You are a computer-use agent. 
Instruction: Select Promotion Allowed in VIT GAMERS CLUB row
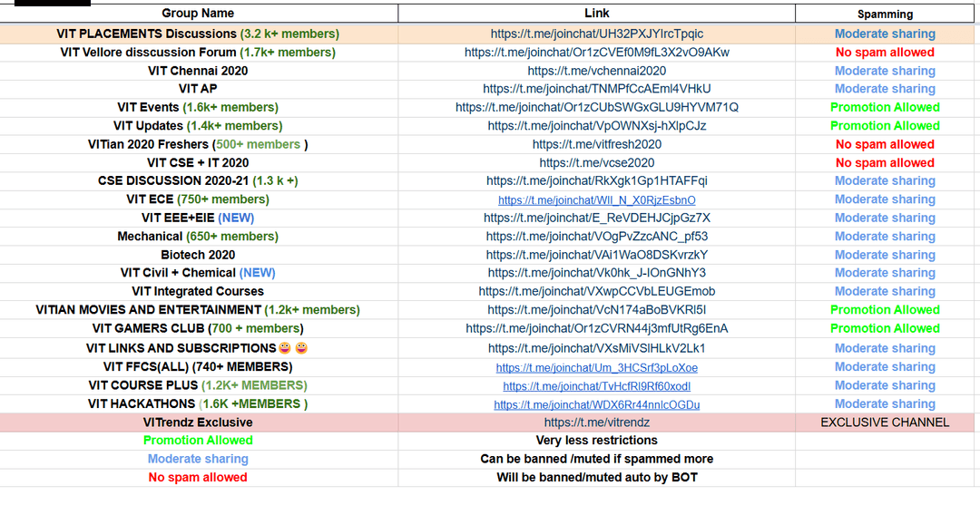coord(885,328)
